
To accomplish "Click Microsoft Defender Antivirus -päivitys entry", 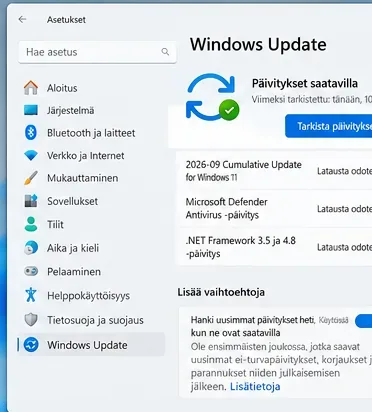I will tap(226, 208).
